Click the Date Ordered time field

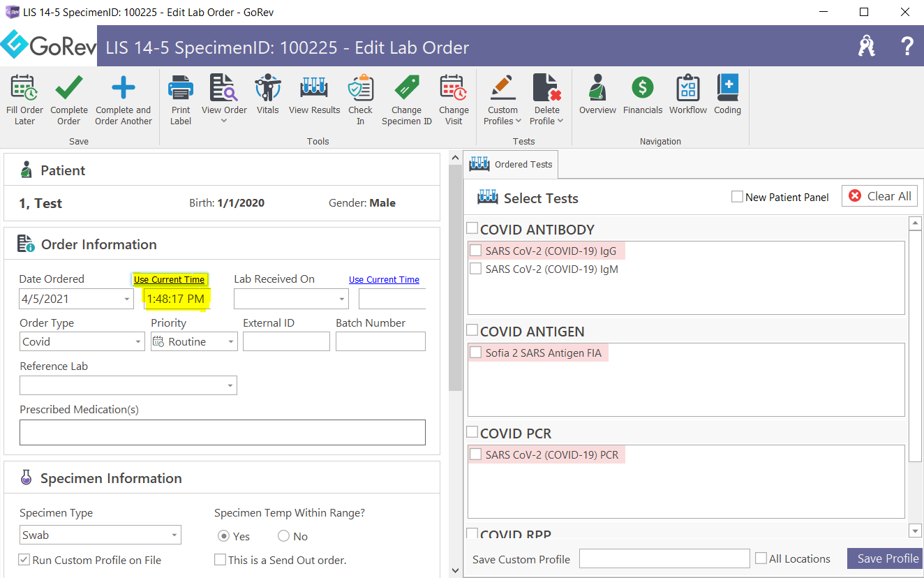tap(178, 299)
